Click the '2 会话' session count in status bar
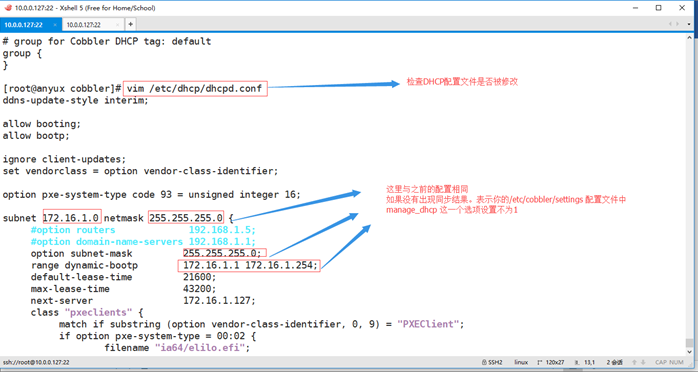The width and height of the screenshot is (698, 372). pyautogui.click(x=614, y=362)
